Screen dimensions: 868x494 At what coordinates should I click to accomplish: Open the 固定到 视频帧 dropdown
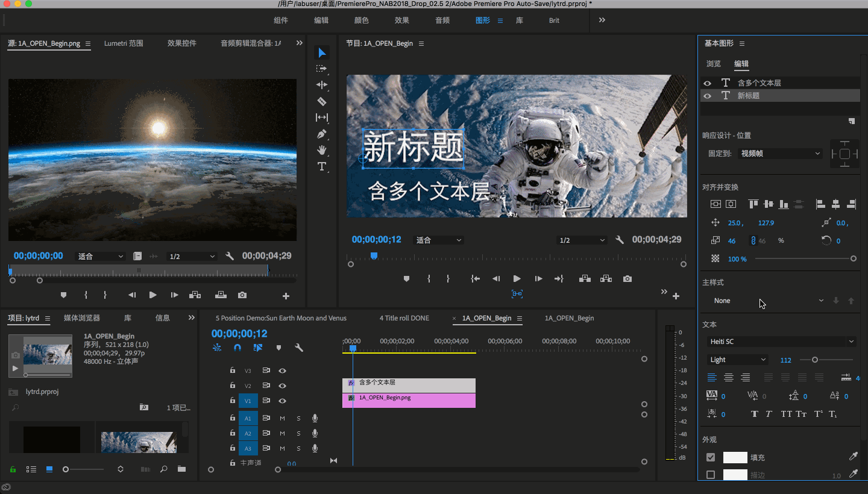(x=780, y=154)
